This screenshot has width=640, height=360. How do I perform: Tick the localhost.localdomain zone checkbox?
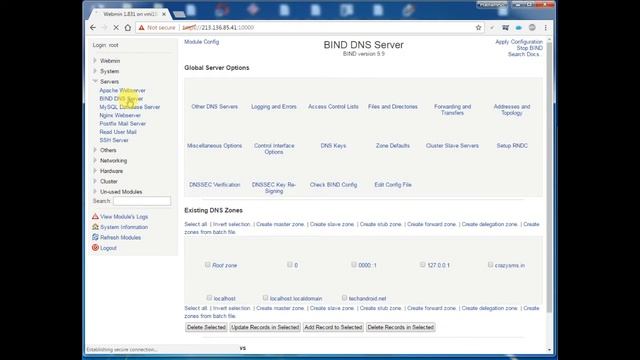(x=265, y=298)
